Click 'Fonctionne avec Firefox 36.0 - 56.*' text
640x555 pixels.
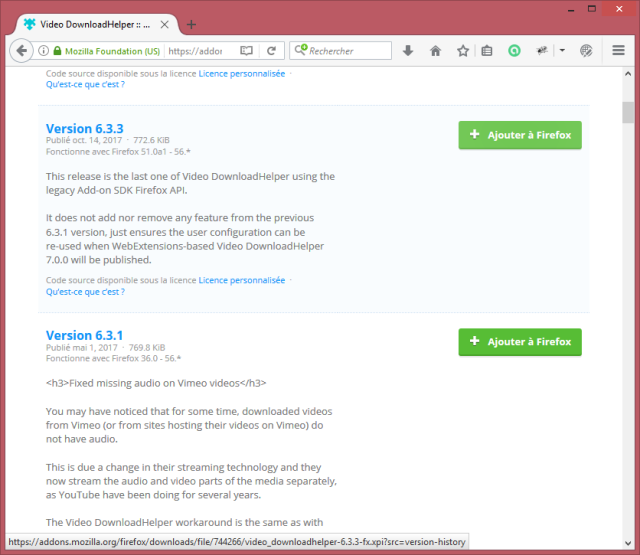[x=113, y=358]
